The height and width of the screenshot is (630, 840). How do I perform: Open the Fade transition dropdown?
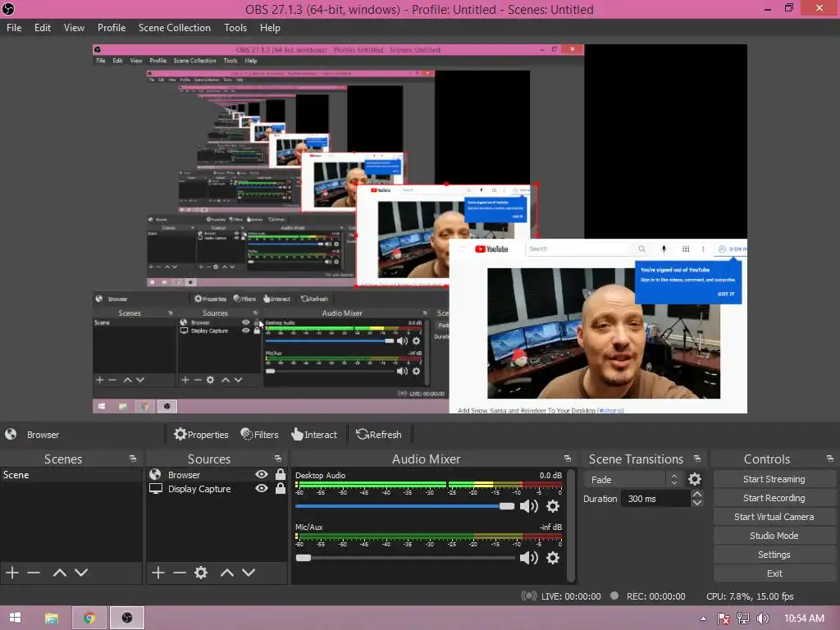[633, 479]
